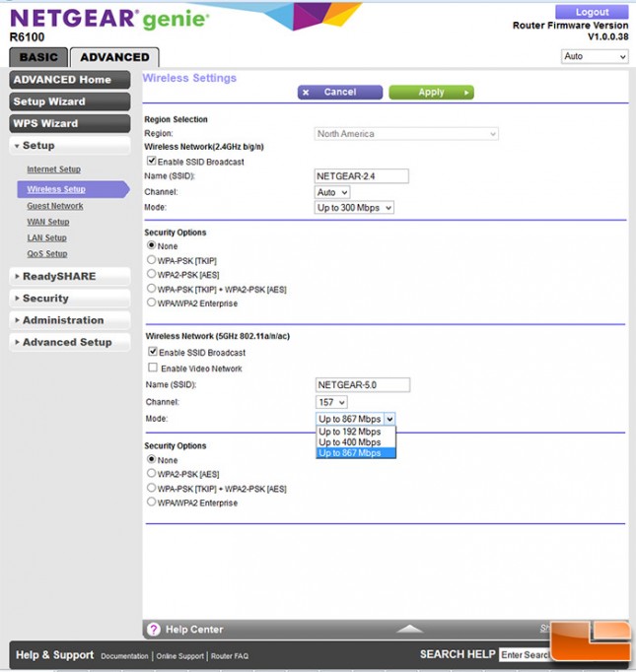
Task: Launch the Setup Wizard
Action: 69,101
